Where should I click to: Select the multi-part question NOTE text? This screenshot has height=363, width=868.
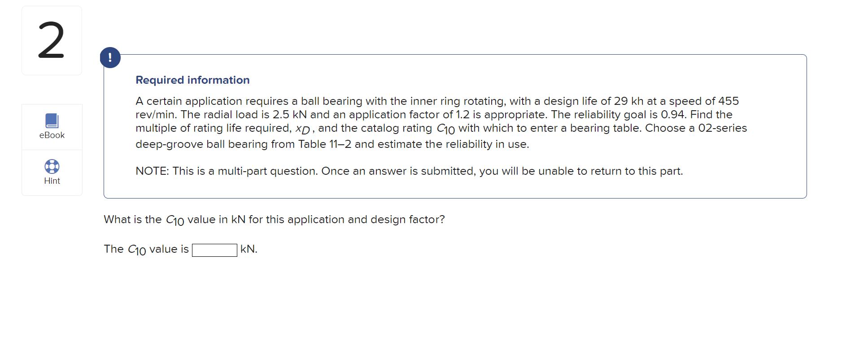click(x=409, y=171)
